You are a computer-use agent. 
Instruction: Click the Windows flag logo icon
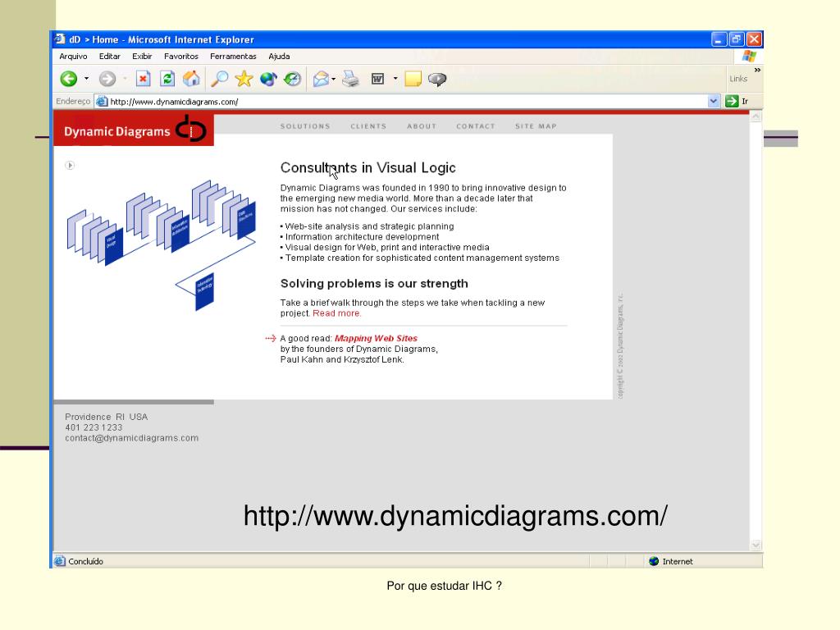point(749,56)
